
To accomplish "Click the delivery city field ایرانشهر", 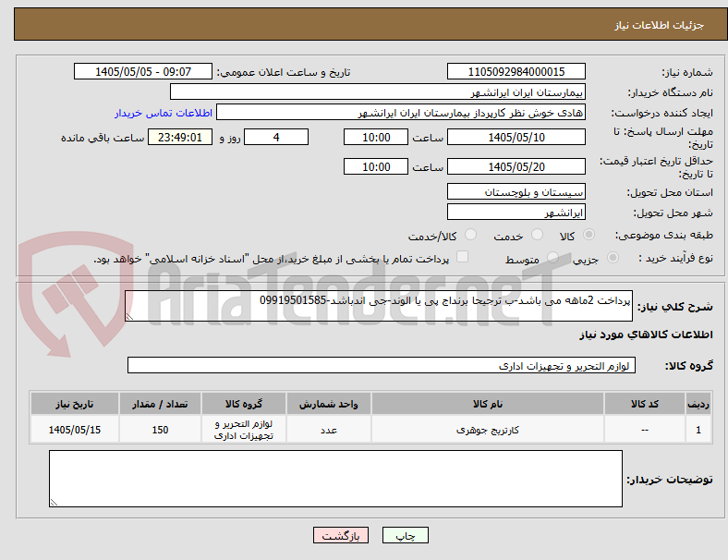I will click(516, 212).
